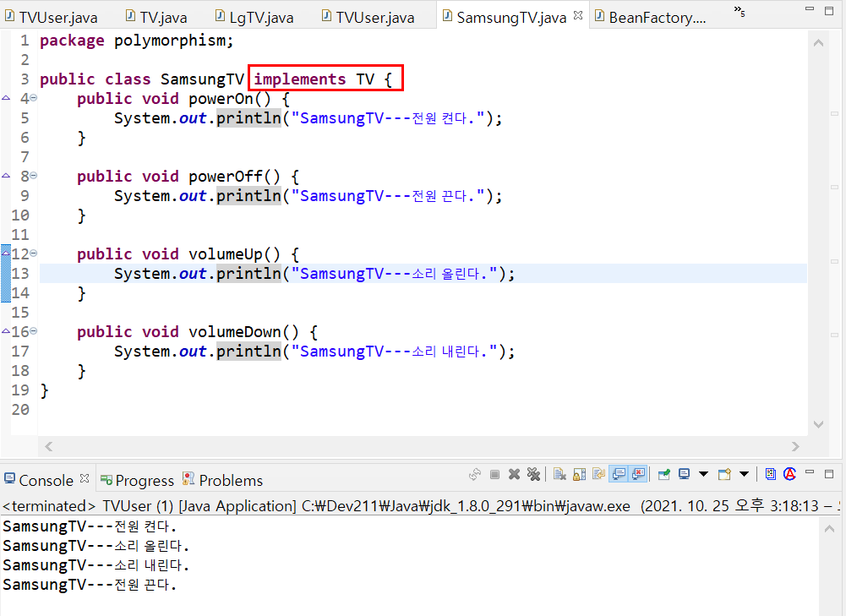This screenshot has width=846, height=616.
Task: Click the override marker triangle at line 4
Action: (x=6, y=98)
